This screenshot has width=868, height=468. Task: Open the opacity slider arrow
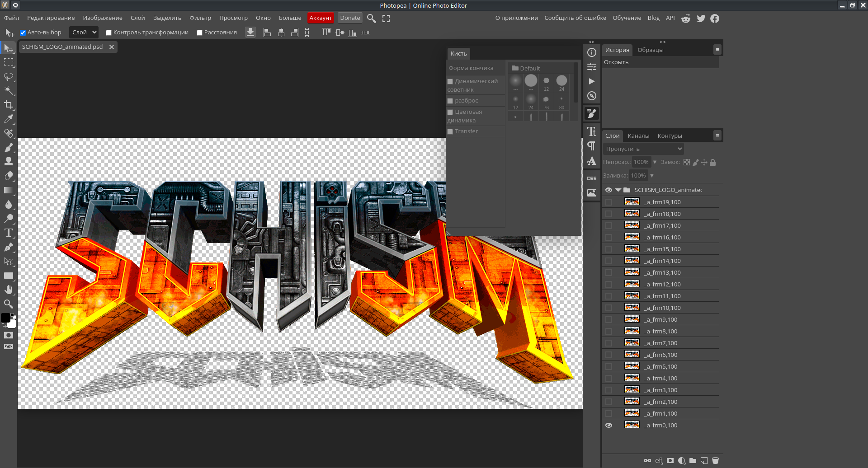(x=655, y=162)
